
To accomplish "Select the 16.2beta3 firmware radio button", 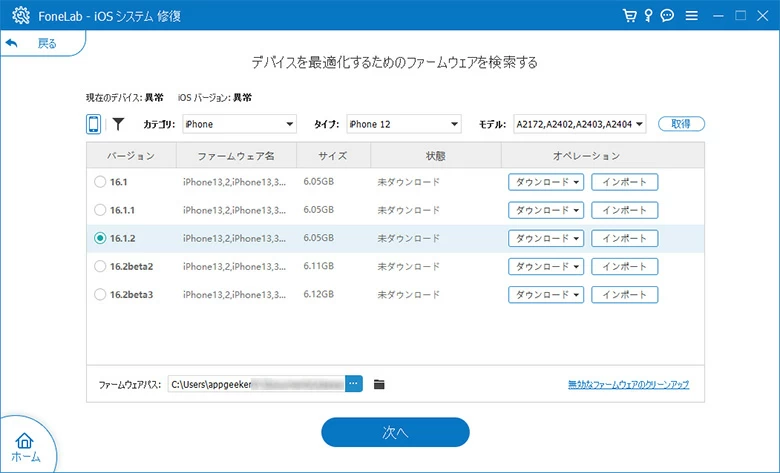I will [x=99, y=294].
